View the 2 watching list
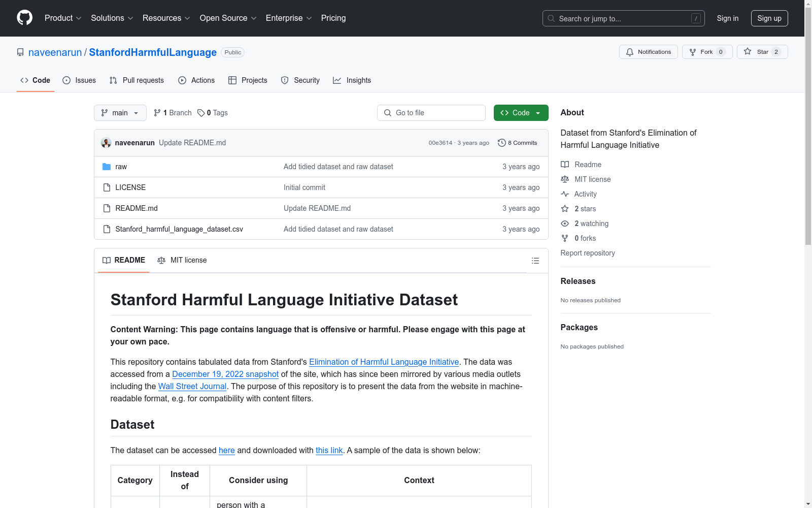The image size is (812, 508). 585,224
